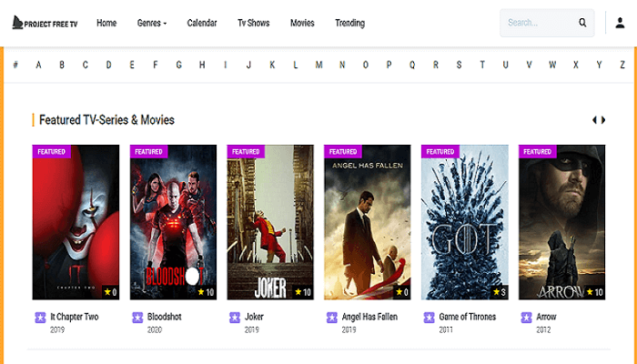The height and width of the screenshot is (364, 637).
Task: Click rating badge on Game of Thrones poster
Action: (x=500, y=292)
